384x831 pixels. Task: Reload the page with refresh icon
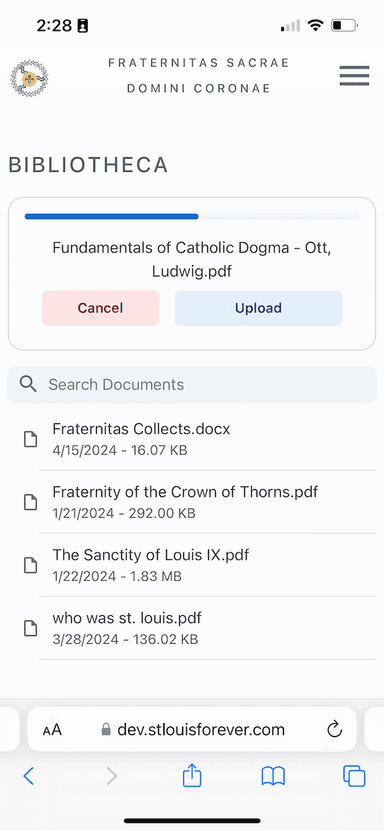tap(334, 730)
